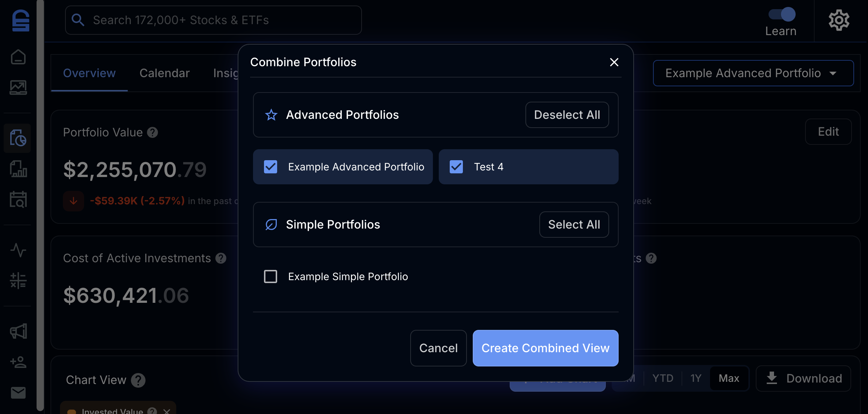The width and height of the screenshot is (868, 414).
Task: Click Create Combined View button
Action: (x=545, y=348)
